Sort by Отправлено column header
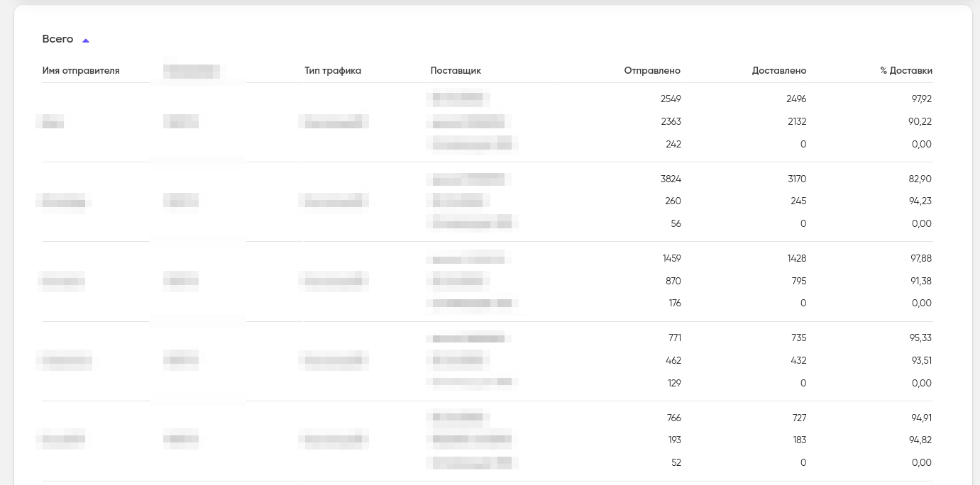Viewport: 980px width, 485px height. (652, 70)
